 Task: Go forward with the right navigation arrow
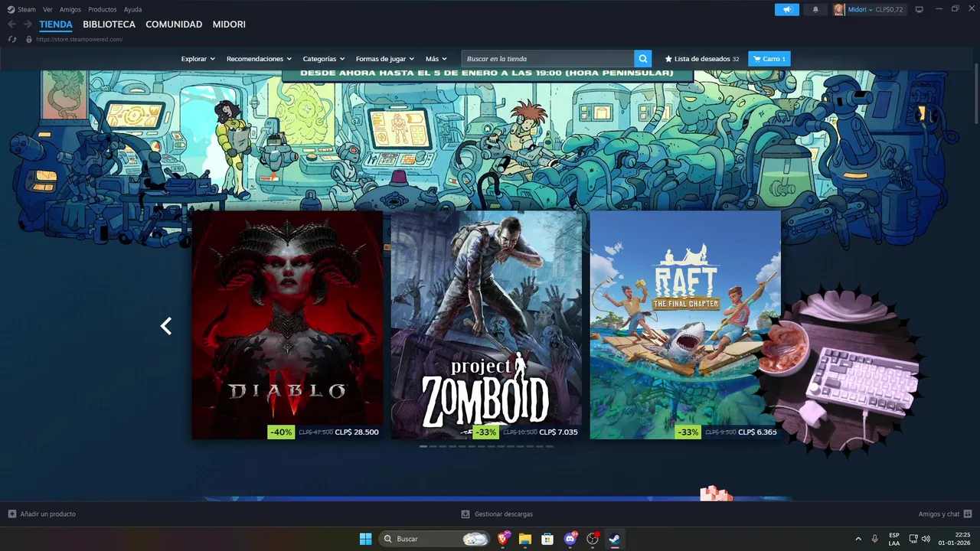tap(28, 24)
